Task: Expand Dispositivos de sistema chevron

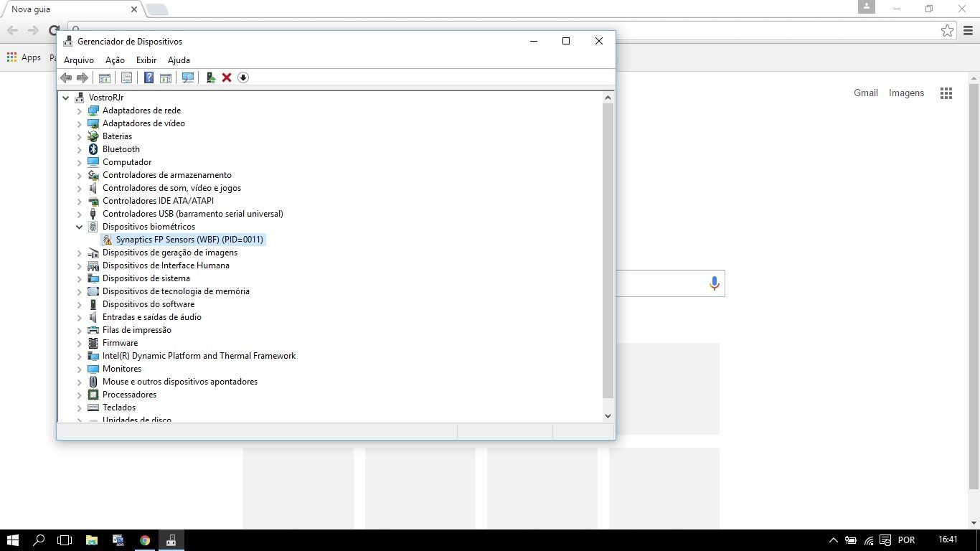Action: 79,278
